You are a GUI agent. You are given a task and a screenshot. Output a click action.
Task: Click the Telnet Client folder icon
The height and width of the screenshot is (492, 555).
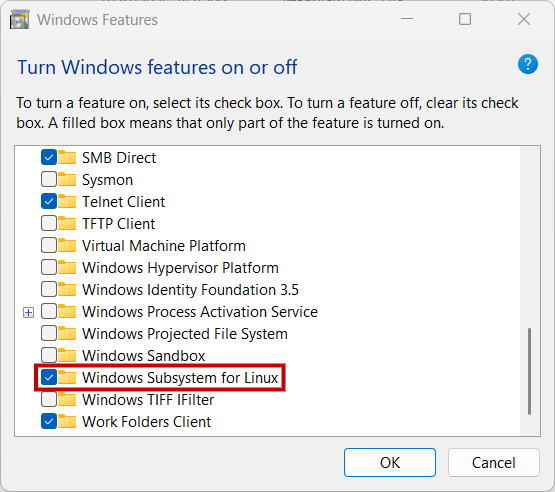click(67, 201)
